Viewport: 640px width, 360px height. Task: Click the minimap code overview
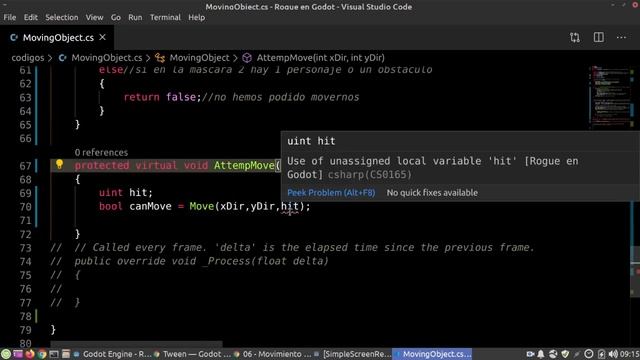tap(611, 96)
